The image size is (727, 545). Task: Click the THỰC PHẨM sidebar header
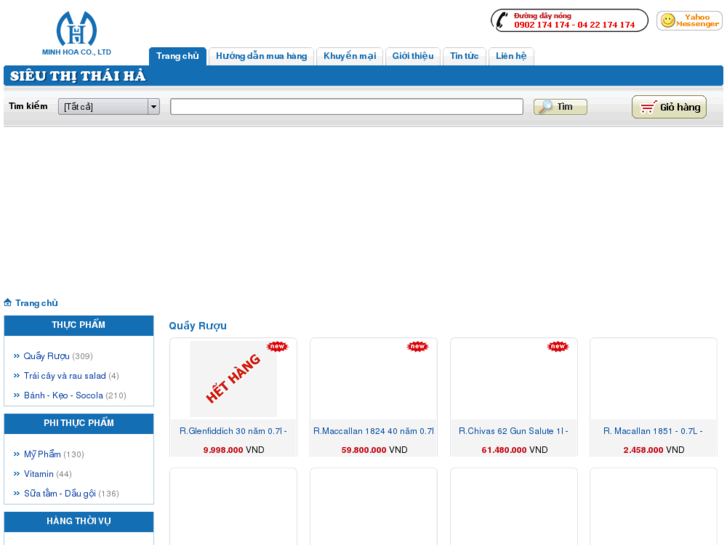pyautogui.click(x=79, y=325)
